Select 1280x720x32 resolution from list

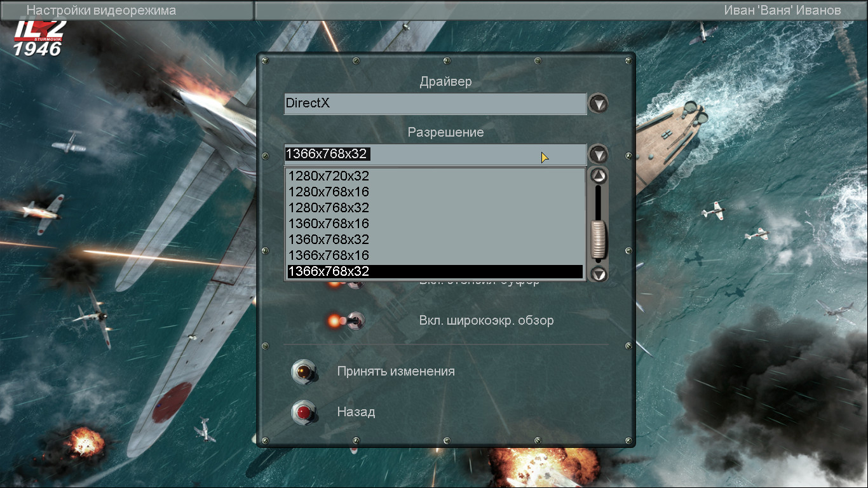click(435, 176)
